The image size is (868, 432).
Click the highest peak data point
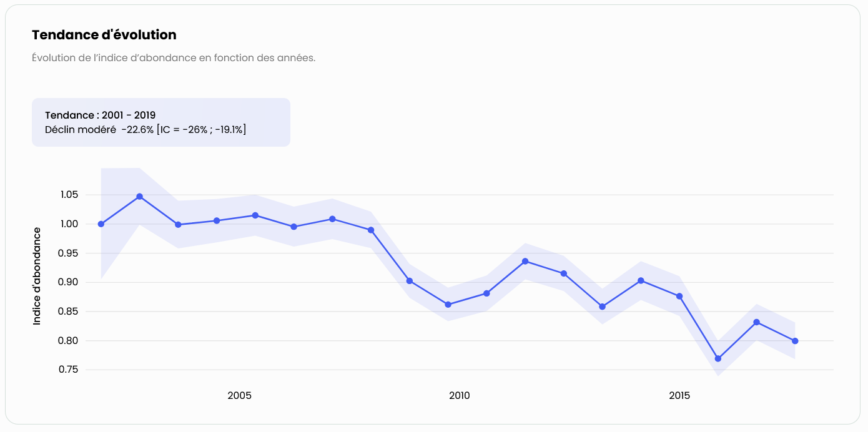140,197
